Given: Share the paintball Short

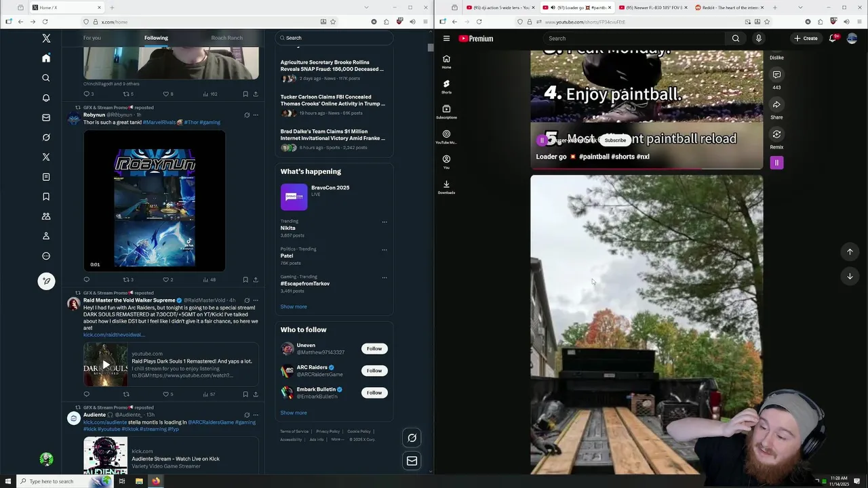Looking at the screenshot, I should click(x=776, y=104).
